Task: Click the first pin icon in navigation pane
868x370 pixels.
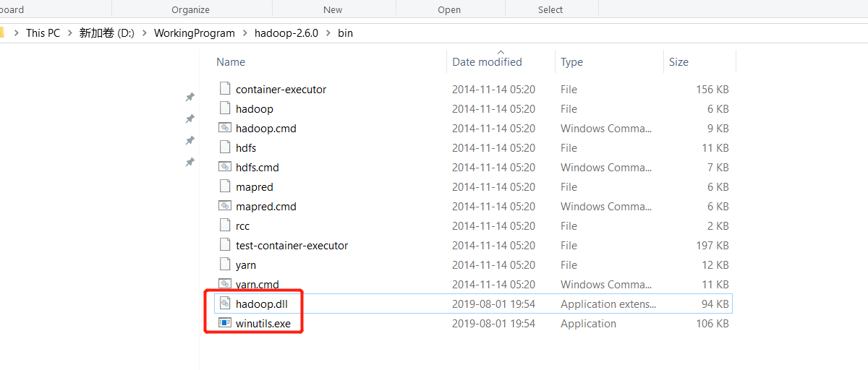Action: tap(190, 97)
